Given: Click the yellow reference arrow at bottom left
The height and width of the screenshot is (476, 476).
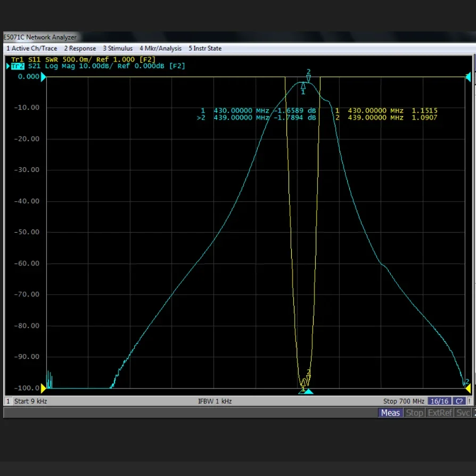Looking at the screenshot, I should pyautogui.click(x=44, y=388).
